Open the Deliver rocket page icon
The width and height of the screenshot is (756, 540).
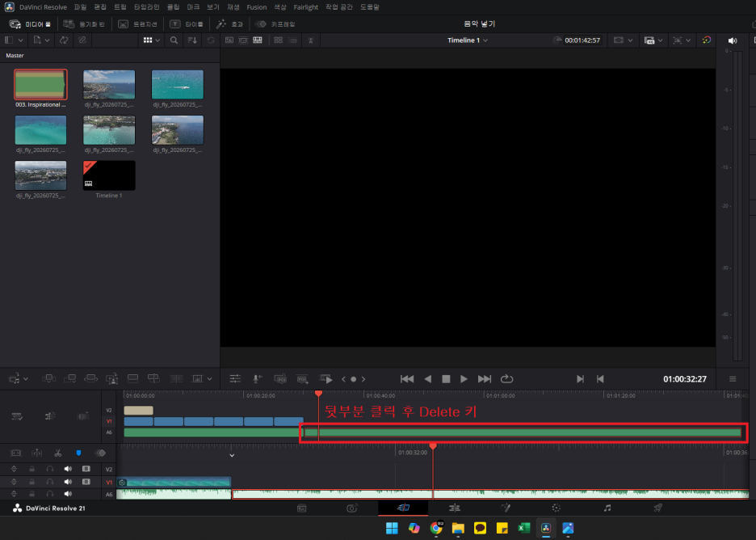coord(657,508)
